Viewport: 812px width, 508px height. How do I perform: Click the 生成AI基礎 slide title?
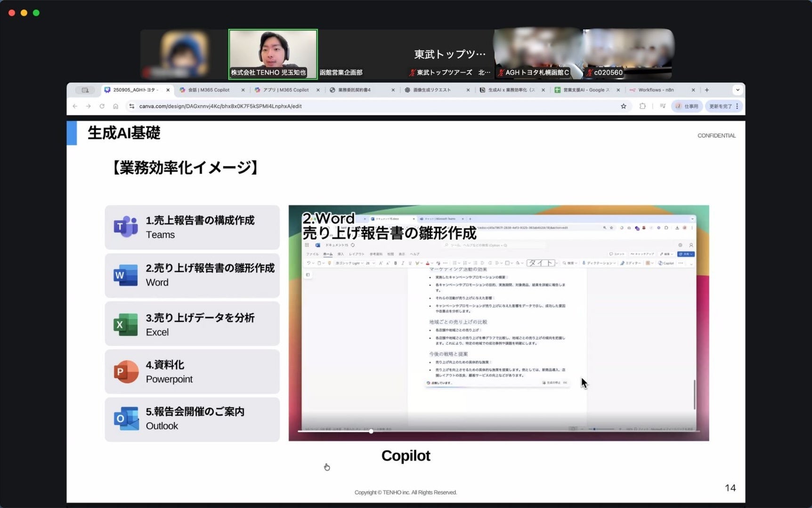124,133
